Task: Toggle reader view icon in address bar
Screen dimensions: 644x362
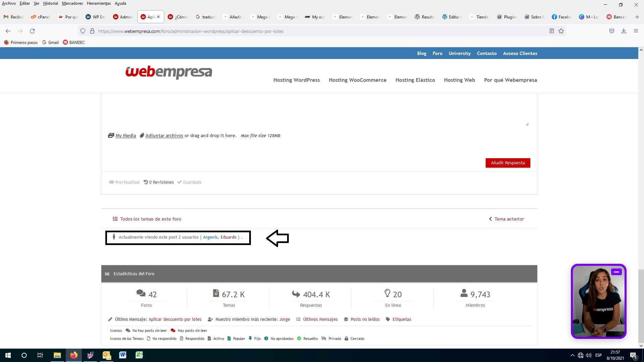Action: [551, 31]
